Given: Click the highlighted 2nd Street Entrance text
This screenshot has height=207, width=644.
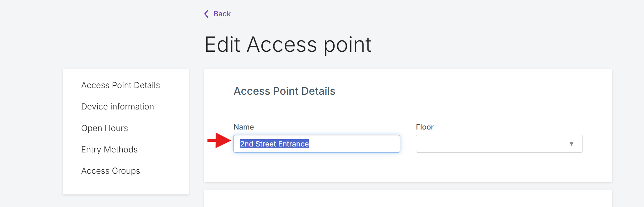Looking at the screenshot, I should point(274,144).
